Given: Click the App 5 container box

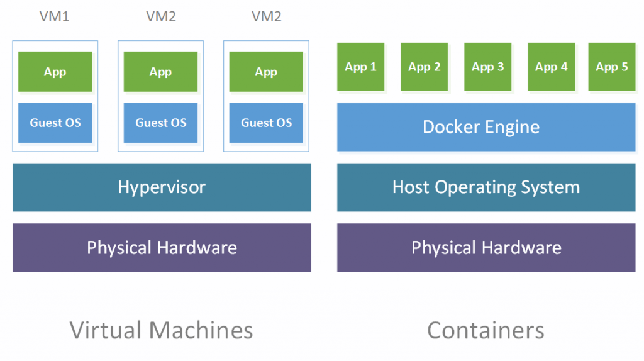Looking at the screenshot, I should click(x=612, y=67).
